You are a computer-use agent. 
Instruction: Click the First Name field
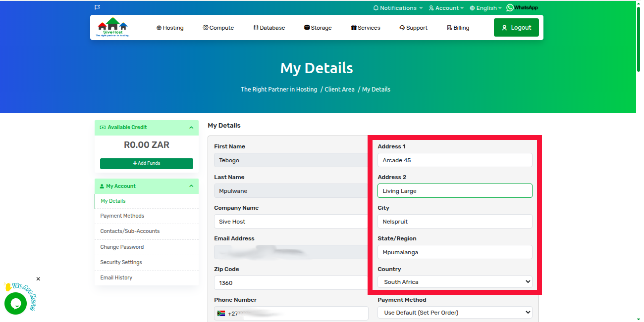click(x=291, y=160)
